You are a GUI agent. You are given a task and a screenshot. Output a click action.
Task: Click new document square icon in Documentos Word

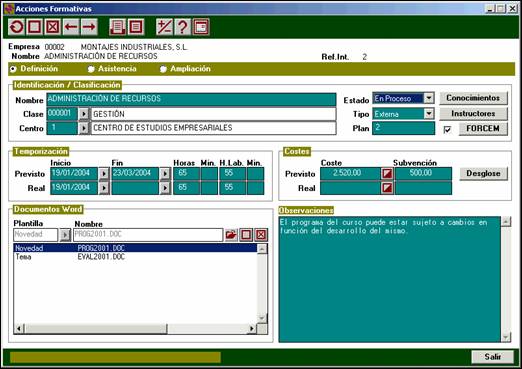246,235
